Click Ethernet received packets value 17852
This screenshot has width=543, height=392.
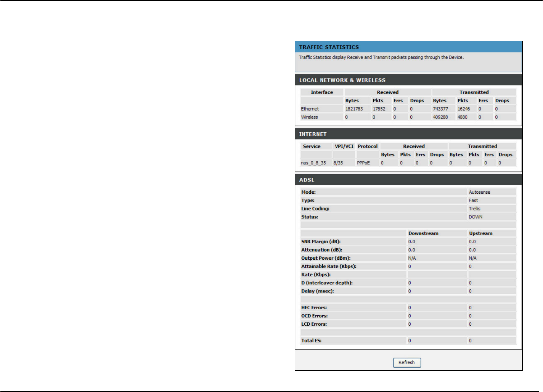(x=379, y=109)
